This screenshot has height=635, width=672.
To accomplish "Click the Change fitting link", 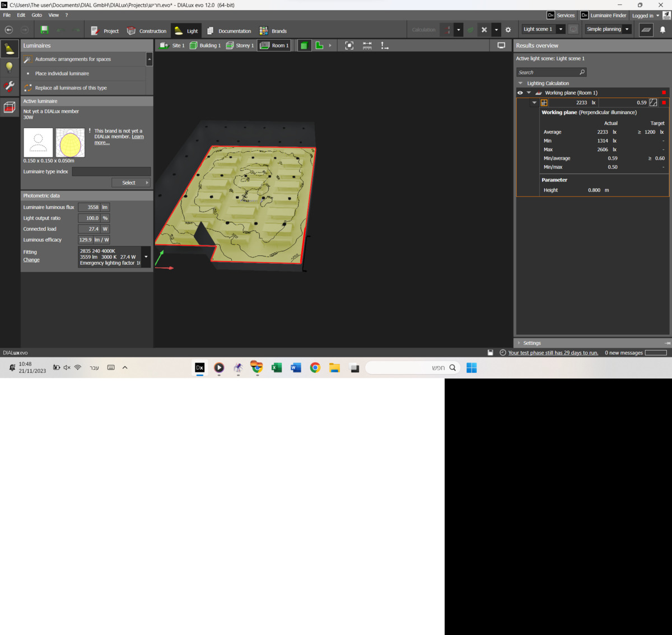I will pos(31,260).
